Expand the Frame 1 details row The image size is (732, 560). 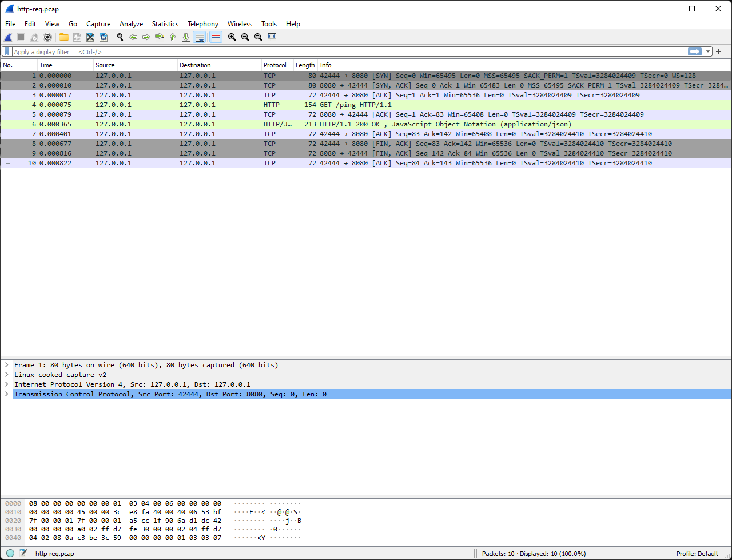(x=7, y=365)
